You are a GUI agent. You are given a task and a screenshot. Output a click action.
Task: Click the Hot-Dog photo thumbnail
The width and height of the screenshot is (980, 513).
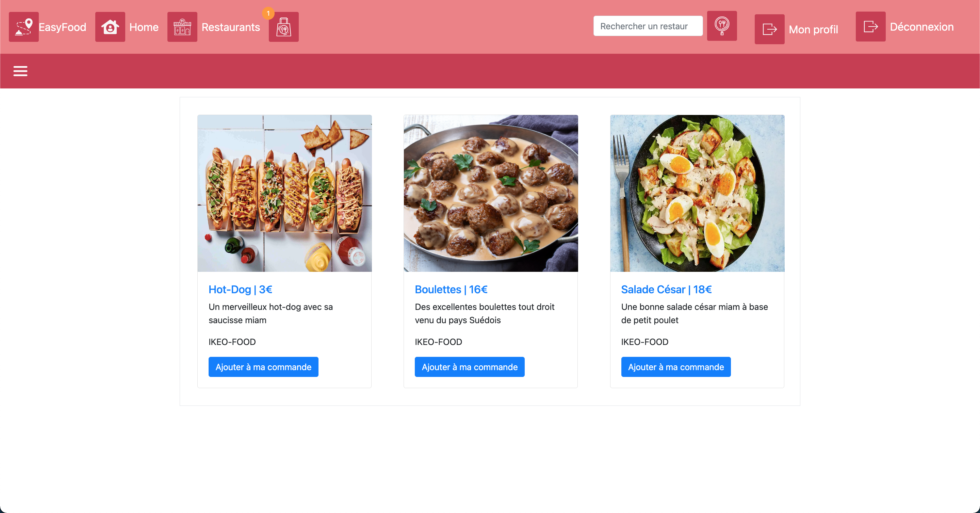[x=284, y=193]
